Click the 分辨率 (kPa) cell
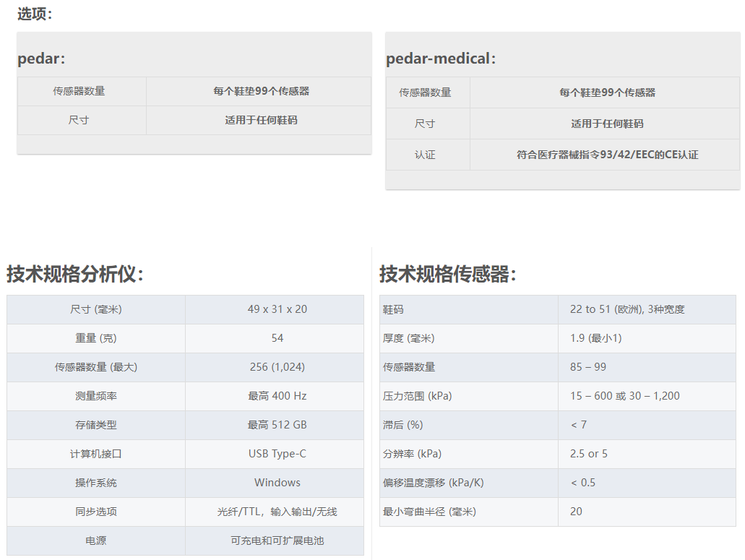This screenshot has height=560, width=745. pos(469,454)
